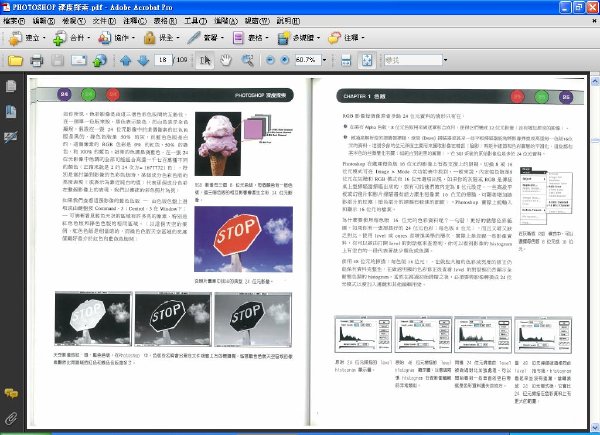The image size is (600, 435).
Task: Toggle fit one full page icon
Action: (367, 60)
